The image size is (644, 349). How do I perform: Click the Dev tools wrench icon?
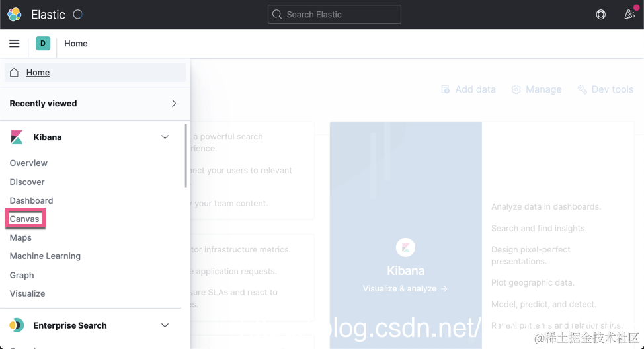[x=582, y=89]
